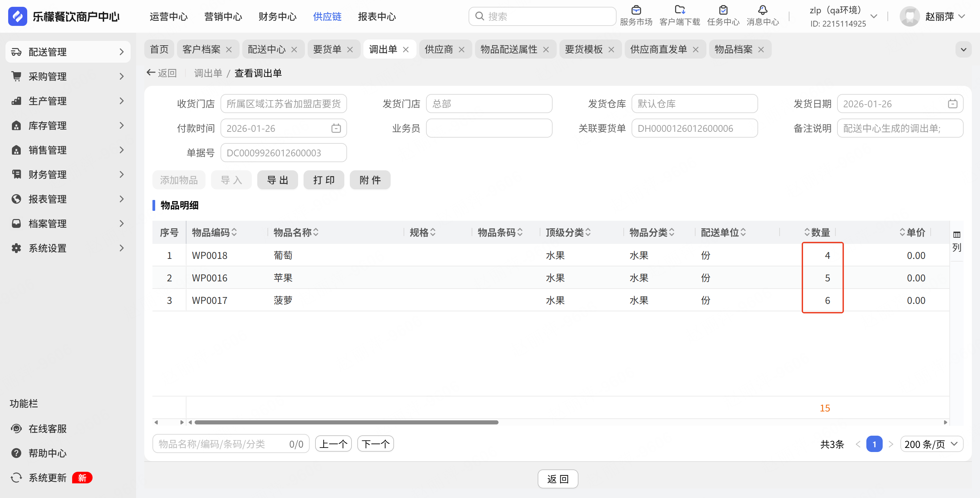Image resolution: width=980 pixels, height=498 pixels.
Task: Open 帮助中心 help icon
Action: 16,453
